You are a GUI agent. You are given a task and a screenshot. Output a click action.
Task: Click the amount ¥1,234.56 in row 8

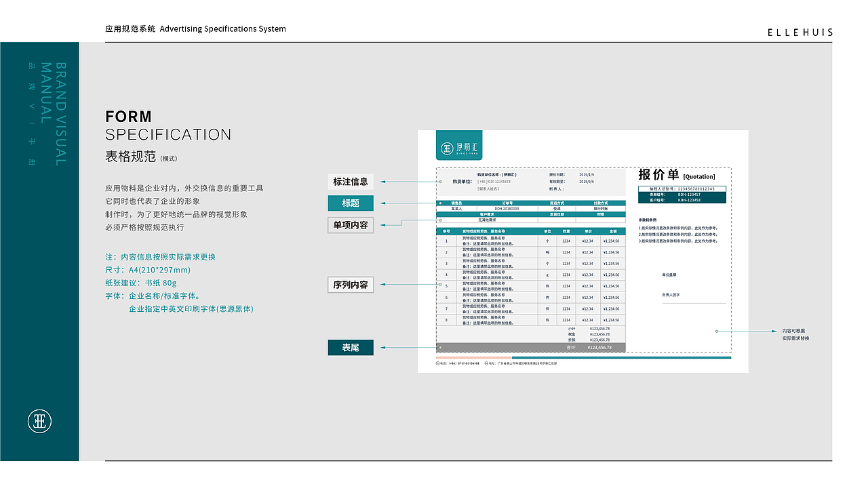tap(612, 320)
